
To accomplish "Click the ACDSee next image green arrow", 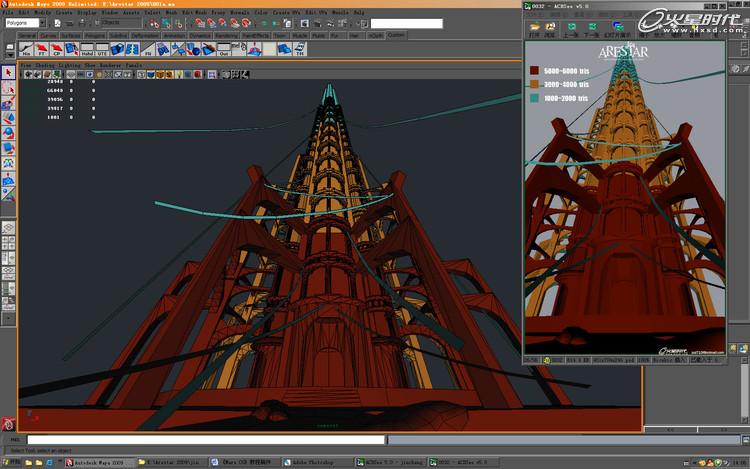I will 592,27.
